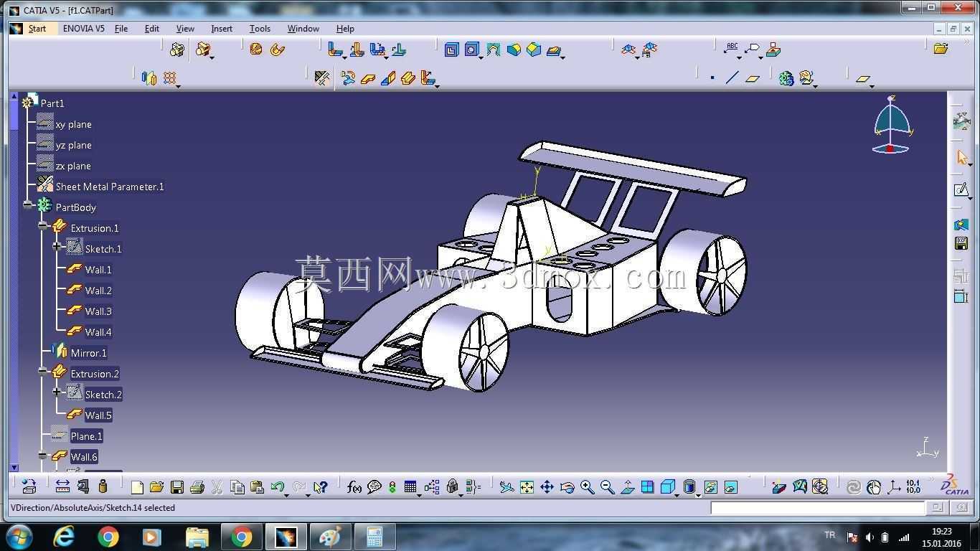Click the Undo arrow icon

point(277,487)
